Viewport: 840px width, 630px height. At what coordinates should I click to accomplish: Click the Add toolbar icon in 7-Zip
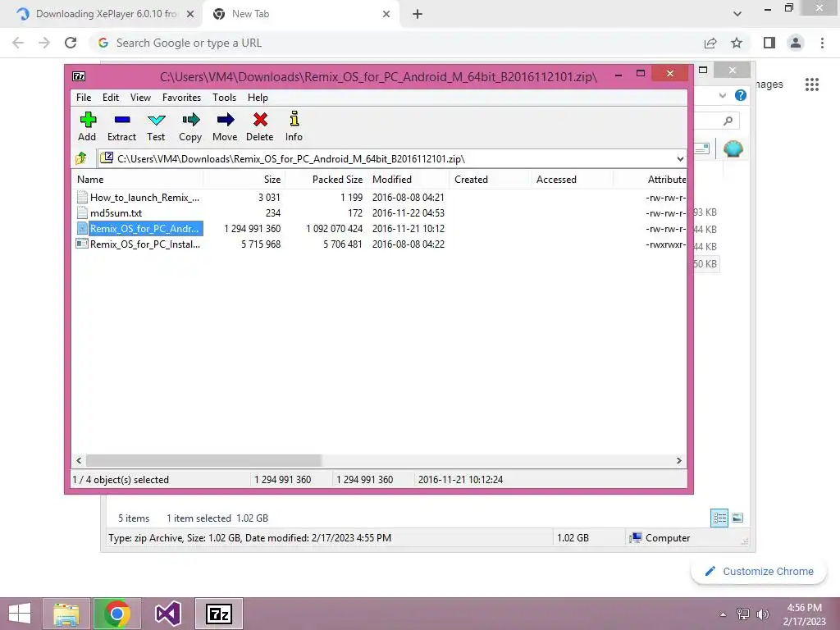pos(87,126)
